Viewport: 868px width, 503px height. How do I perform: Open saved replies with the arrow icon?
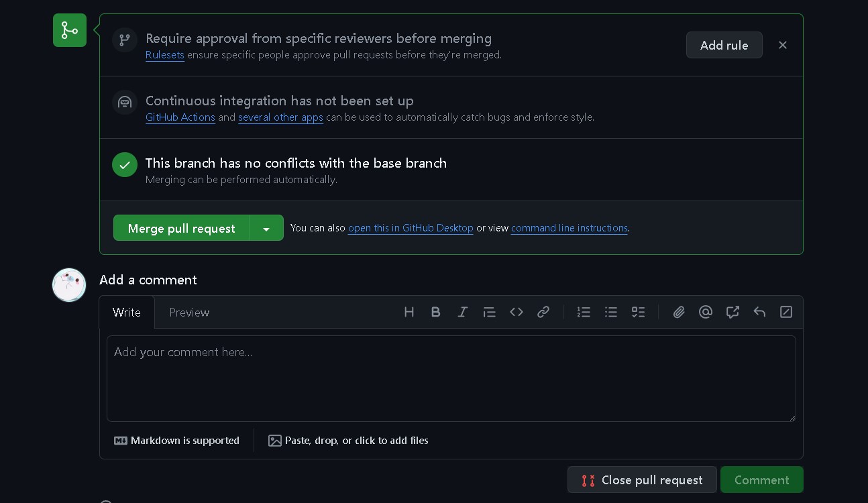coord(759,312)
